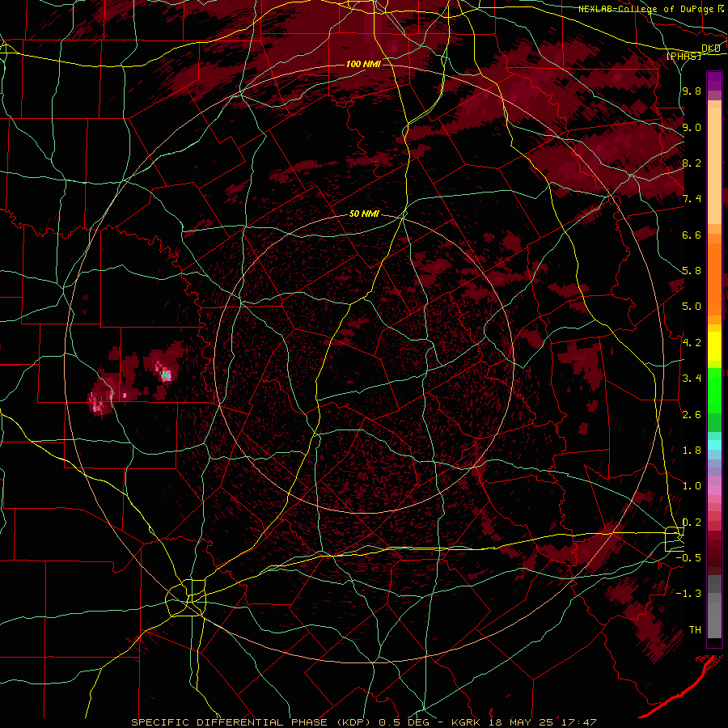
Task: Pick the orange segment of the color bar
Action: pos(714,280)
